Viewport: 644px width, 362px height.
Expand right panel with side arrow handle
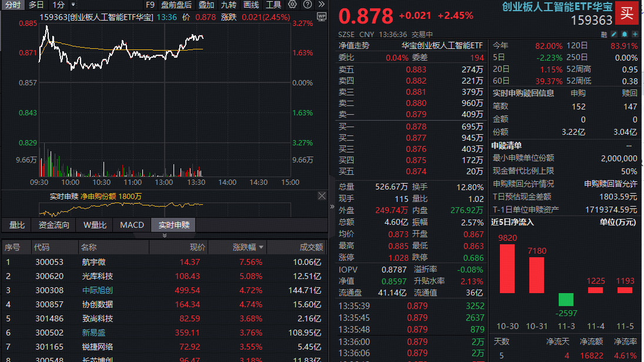tap(332, 208)
